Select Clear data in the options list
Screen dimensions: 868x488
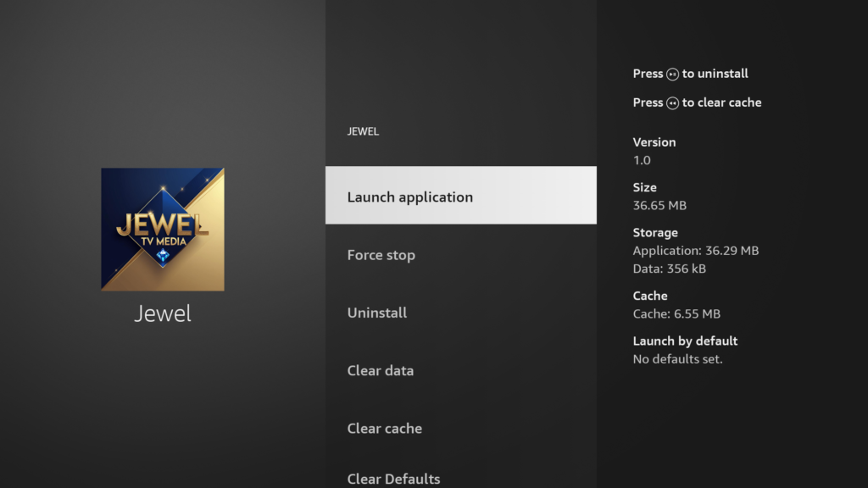pos(381,370)
